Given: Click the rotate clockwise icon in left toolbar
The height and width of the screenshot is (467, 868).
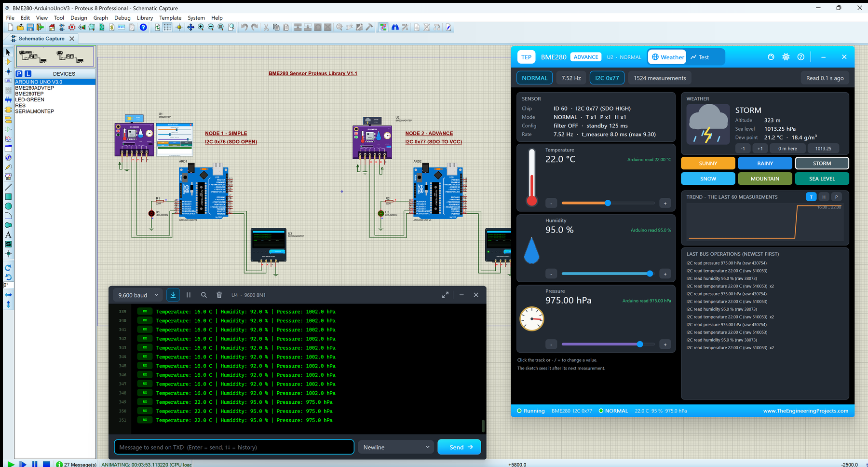Looking at the screenshot, I should (x=8, y=268).
